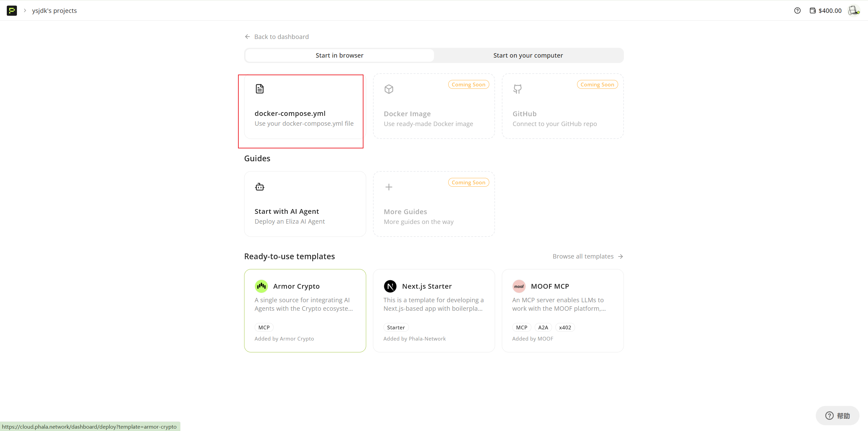The width and height of the screenshot is (868, 431).
Task: Click the Browse all templates arrow icon
Action: tap(620, 256)
